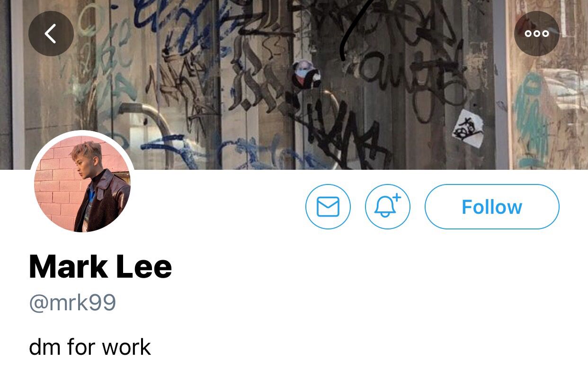Return to previous screen via chevron

coord(51,34)
